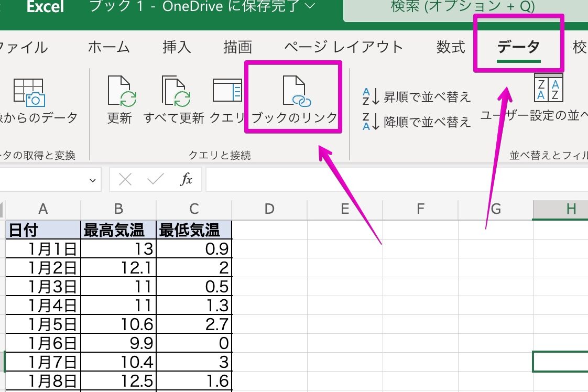Confirm formula entry with the checkmark
Screen dimensions: 588x392
[x=155, y=179]
